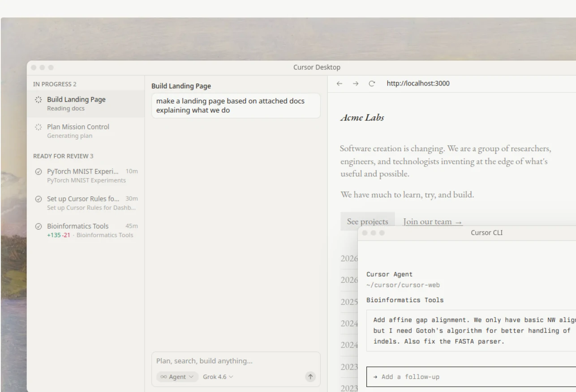Click the IN PROGRESS 2 section header
Screen dimensions: 576x392
coord(55,84)
